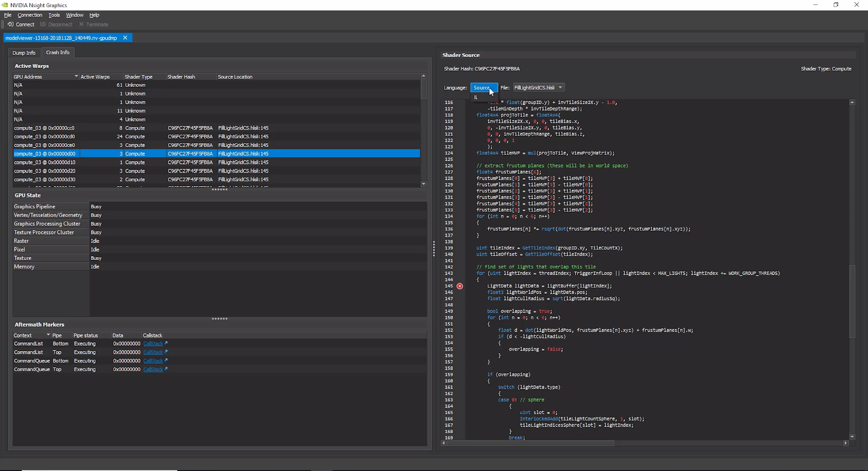Click Shader Source horizontal scroll-left arrow
Image resolution: width=868 pixels, height=471 pixels.
[x=444, y=443]
